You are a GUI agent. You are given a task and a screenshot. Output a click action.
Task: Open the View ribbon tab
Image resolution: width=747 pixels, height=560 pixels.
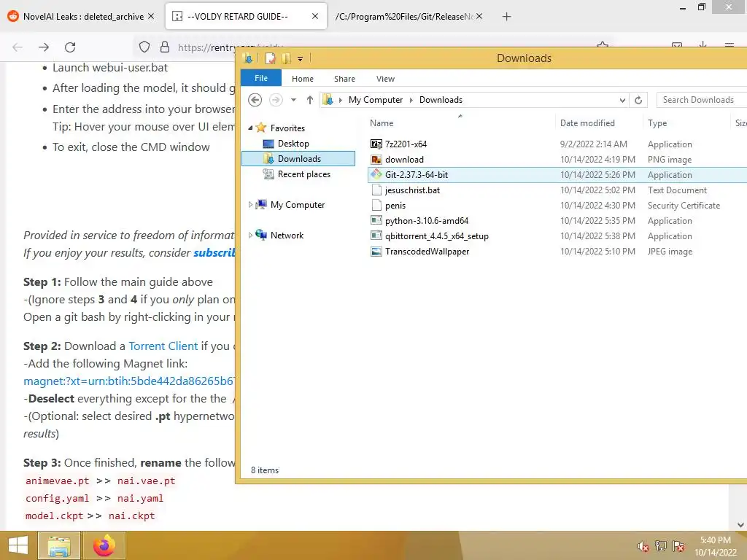click(385, 79)
